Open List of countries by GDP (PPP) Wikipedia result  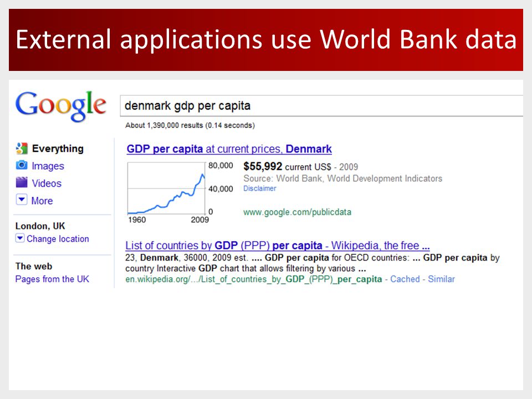point(277,245)
